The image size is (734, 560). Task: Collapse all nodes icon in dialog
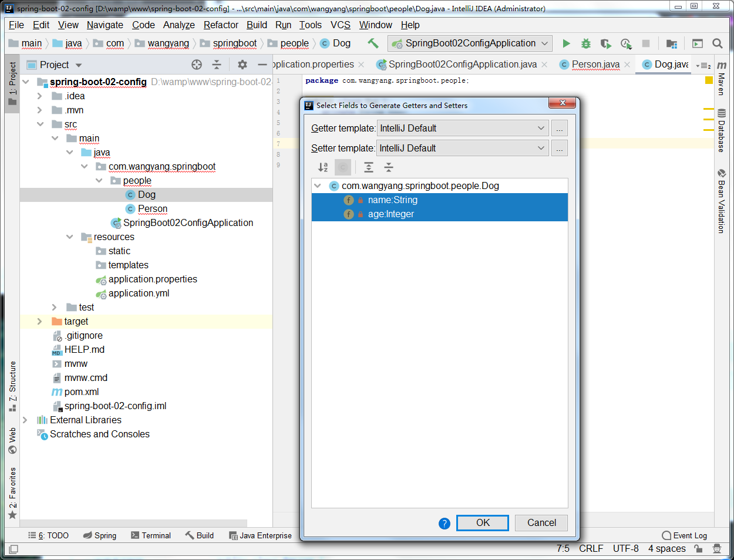tap(389, 167)
